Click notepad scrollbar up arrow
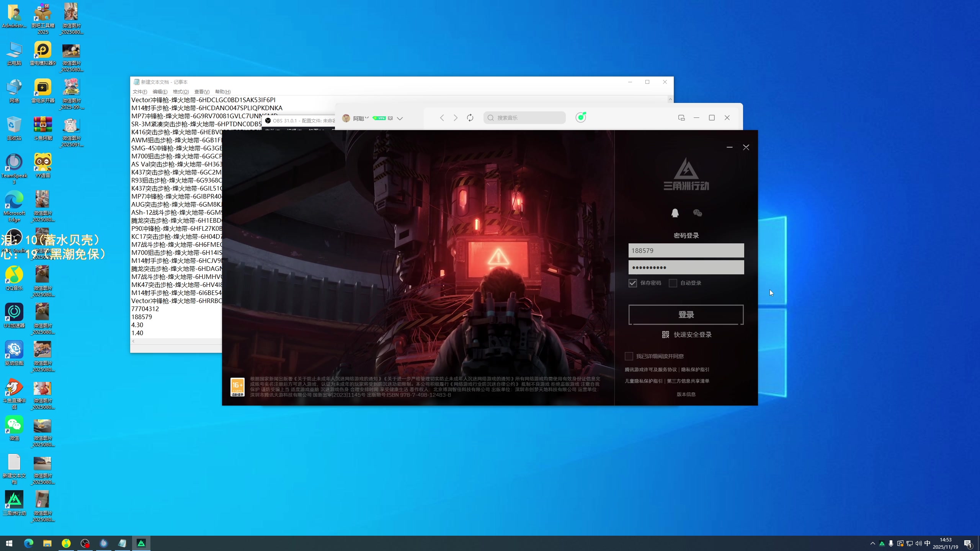Viewport: 980px width, 551px height. coord(670,99)
